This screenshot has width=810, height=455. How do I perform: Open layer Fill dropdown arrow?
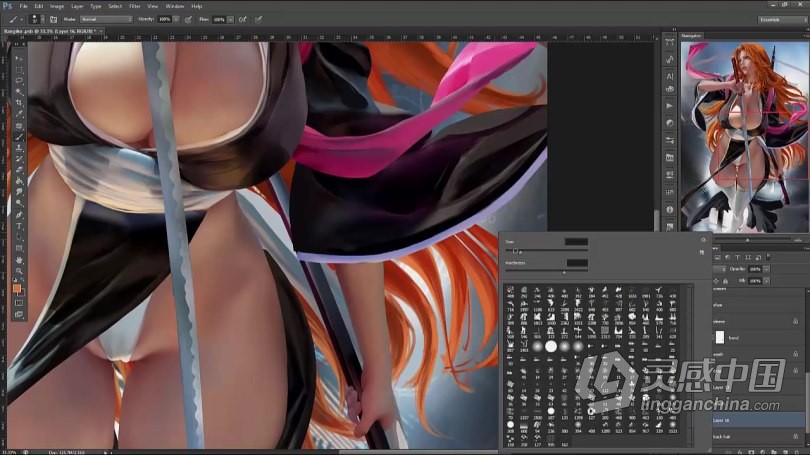coord(767,281)
